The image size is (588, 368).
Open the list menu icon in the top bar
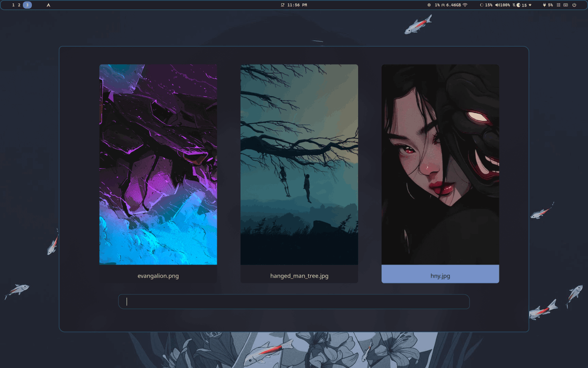click(x=559, y=5)
